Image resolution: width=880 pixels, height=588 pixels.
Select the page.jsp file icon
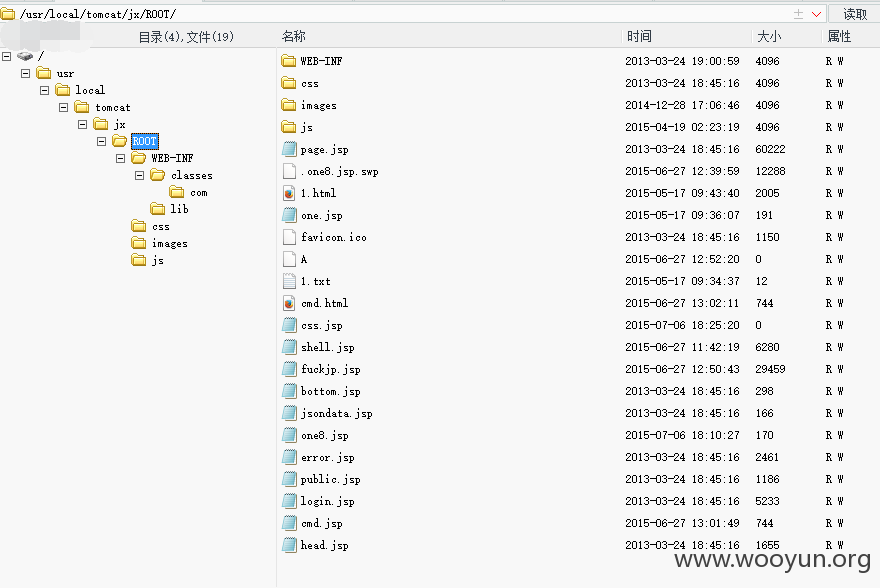point(289,149)
